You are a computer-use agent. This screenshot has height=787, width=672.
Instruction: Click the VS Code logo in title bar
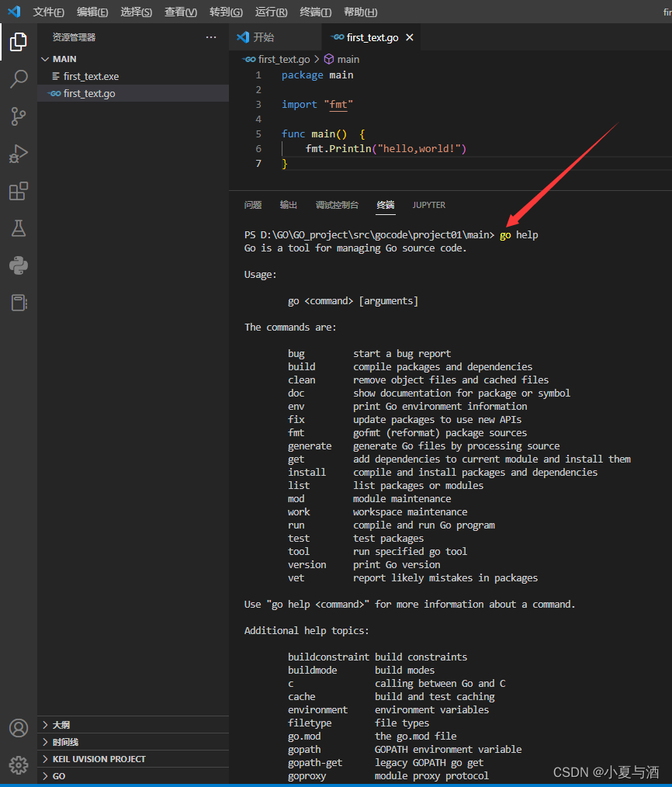pyautogui.click(x=14, y=12)
